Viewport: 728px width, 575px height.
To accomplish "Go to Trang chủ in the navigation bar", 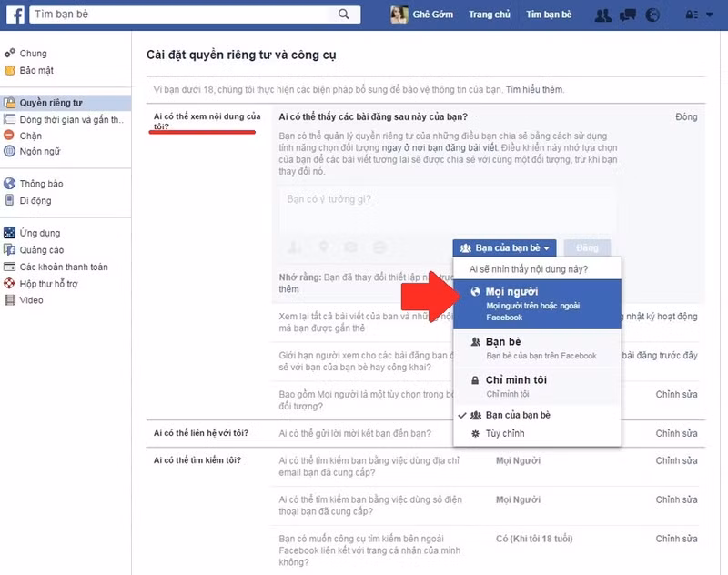I will 490,14.
